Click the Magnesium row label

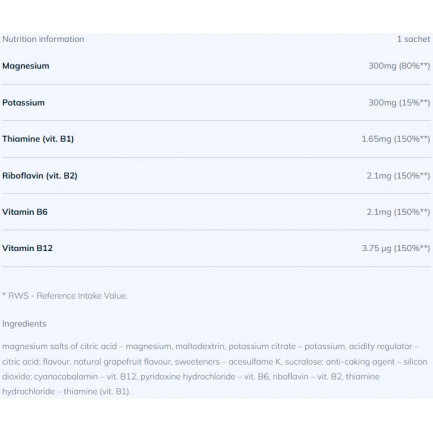(x=26, y=66)
